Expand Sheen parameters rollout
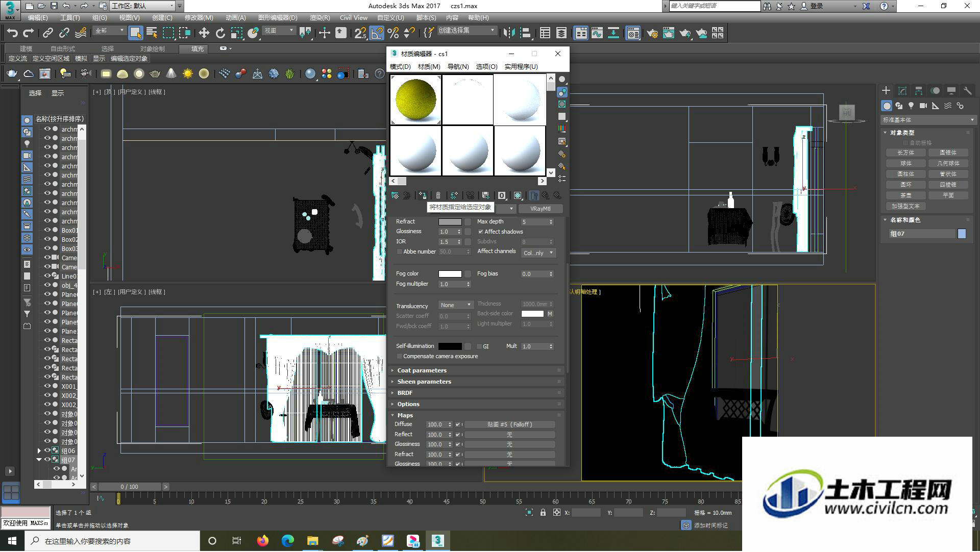This screenshot has height=552, width=980. 476,382
